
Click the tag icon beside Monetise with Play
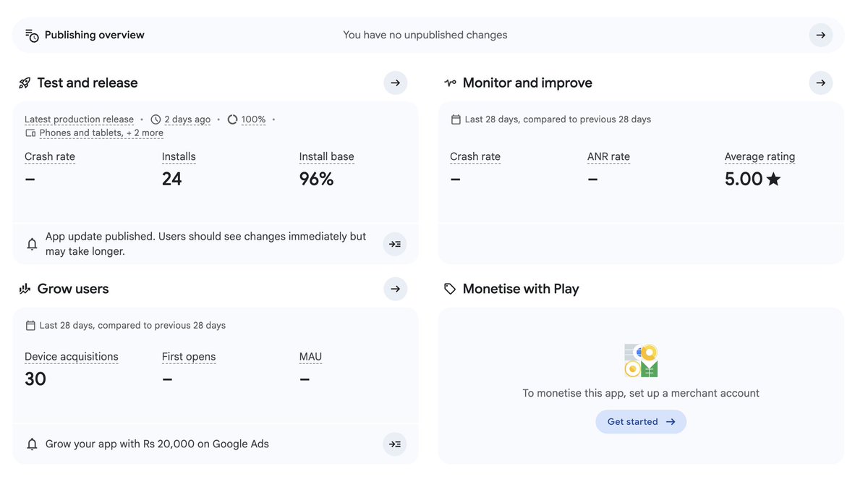point(450,289)
